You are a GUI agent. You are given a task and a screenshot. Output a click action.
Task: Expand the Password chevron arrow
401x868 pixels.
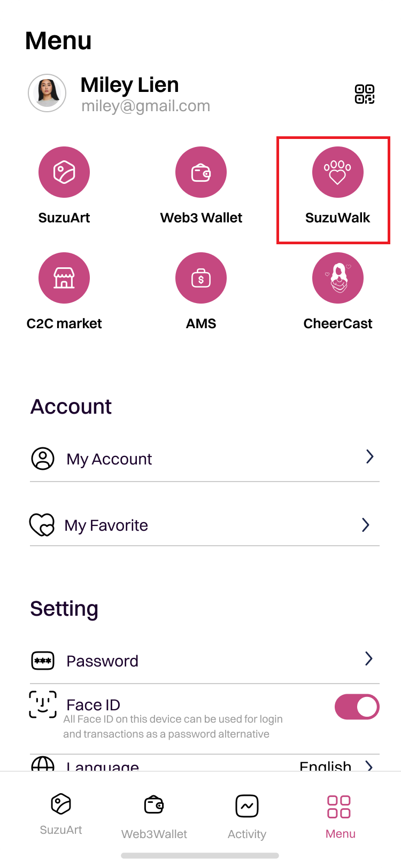[368, 659]
